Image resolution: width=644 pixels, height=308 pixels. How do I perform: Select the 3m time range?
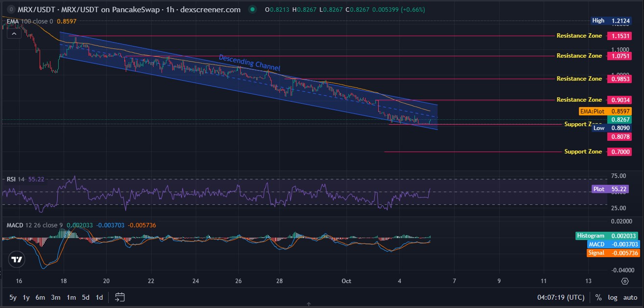(x=56, y=297)
